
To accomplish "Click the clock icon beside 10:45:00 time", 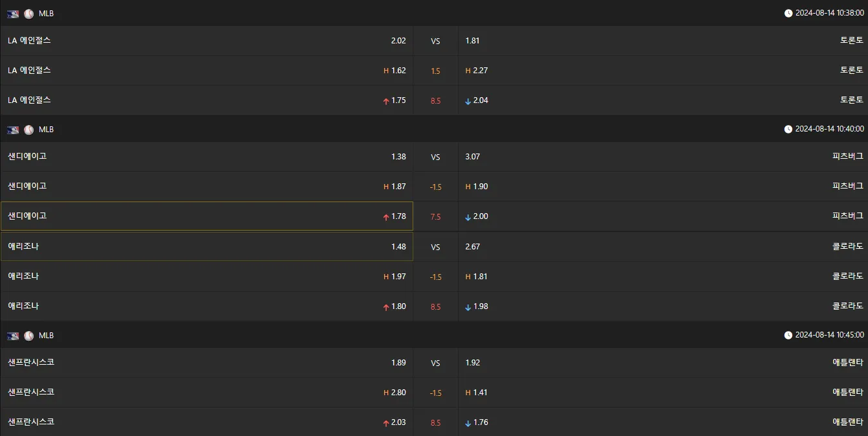I will pyautogui.click(x=788, y=336).
